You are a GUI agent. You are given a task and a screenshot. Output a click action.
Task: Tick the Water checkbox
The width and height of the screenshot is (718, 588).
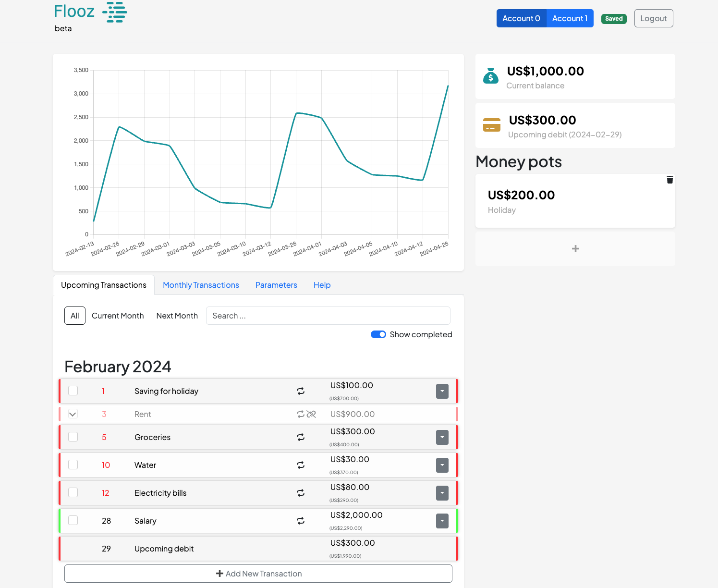coord(73,465)
